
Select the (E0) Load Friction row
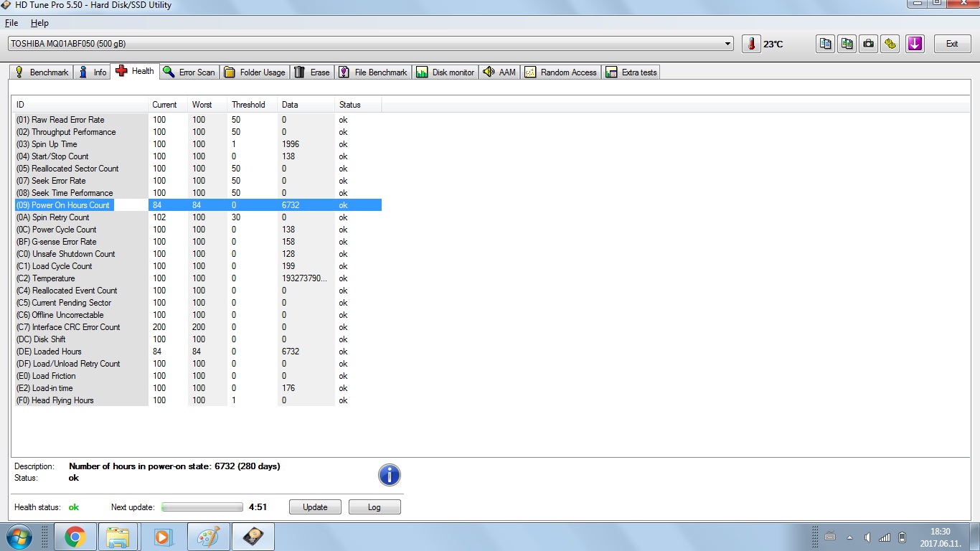(198, 376)
